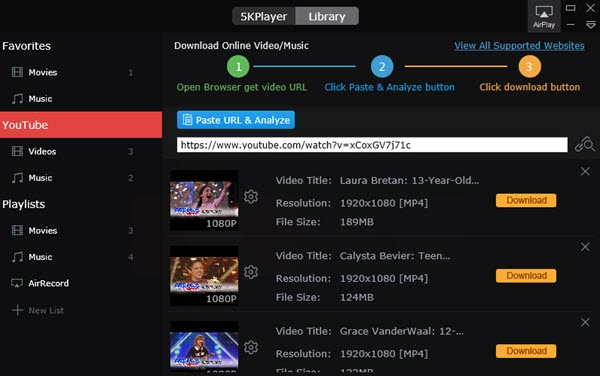Image resolution: width=600 pixels, height=376 pixels.
Task: Click title 'Calysta Bevier: Teen...'
Action: pyautogui.click(x=395, y=256)
